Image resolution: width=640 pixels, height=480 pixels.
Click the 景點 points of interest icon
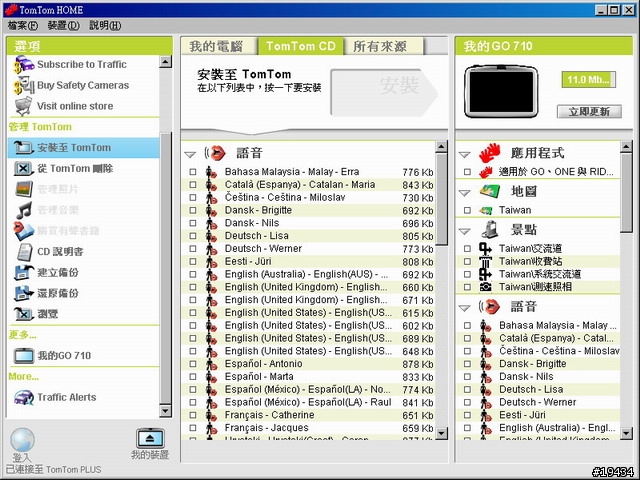click(x=489, y=229)
